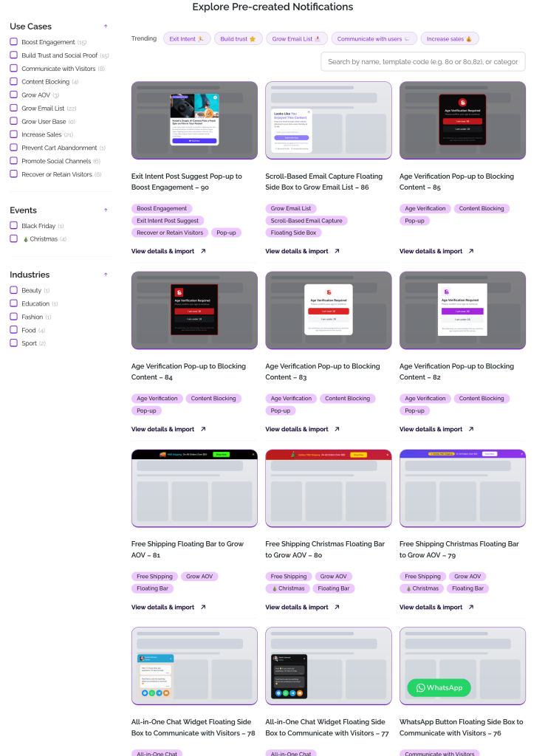Click the Recover or Retain Visitors tag

click(170, 233)
